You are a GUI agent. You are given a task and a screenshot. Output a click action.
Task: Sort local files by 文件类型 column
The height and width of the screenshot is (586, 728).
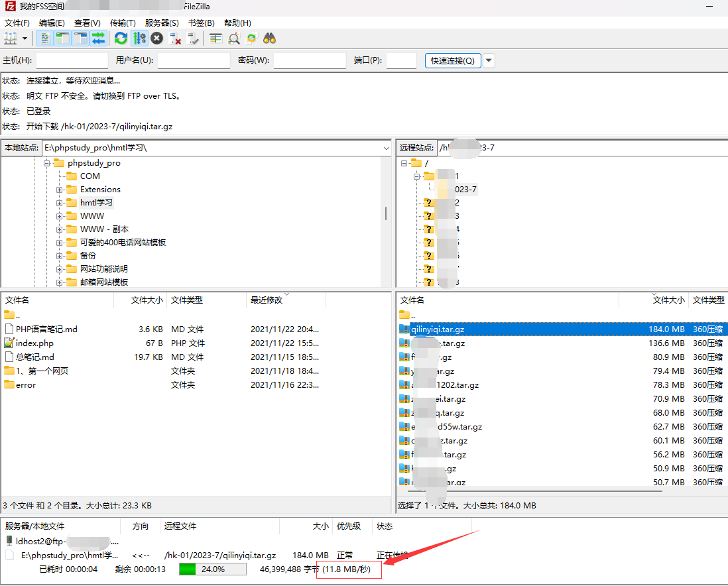[x=206, y=300]
